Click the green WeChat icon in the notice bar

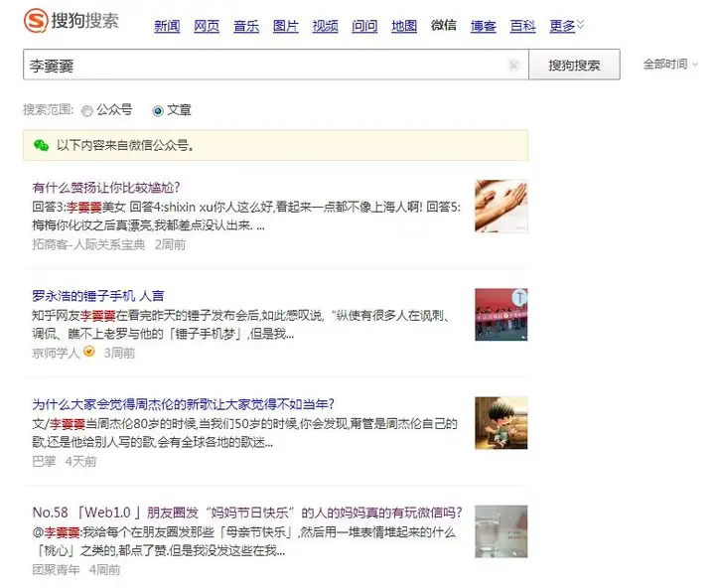tap(41, 146)
